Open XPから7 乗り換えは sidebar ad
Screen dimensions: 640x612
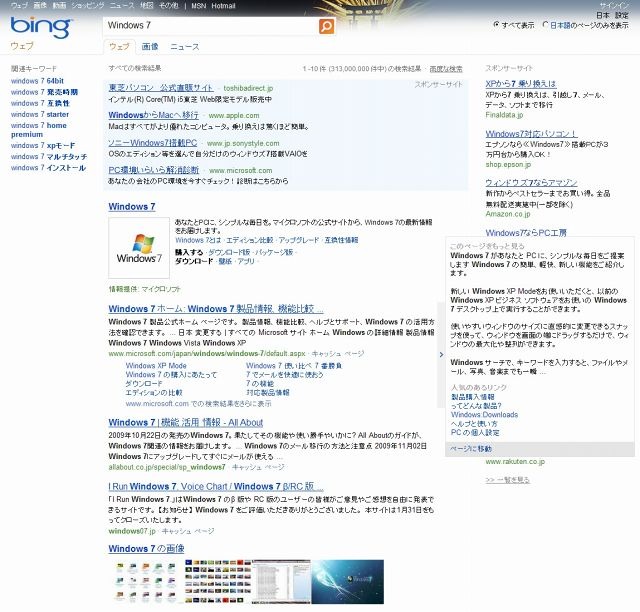click(x=520, y=84)
